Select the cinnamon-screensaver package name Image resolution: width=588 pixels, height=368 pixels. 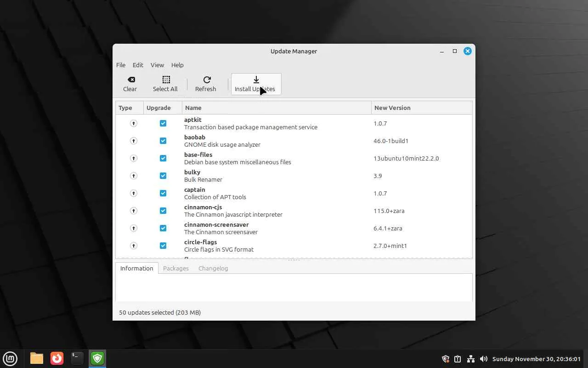216,224
